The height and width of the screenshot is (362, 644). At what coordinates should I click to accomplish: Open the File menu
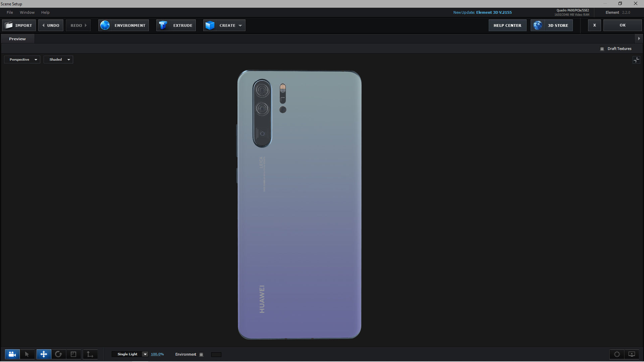coord(10,12)
